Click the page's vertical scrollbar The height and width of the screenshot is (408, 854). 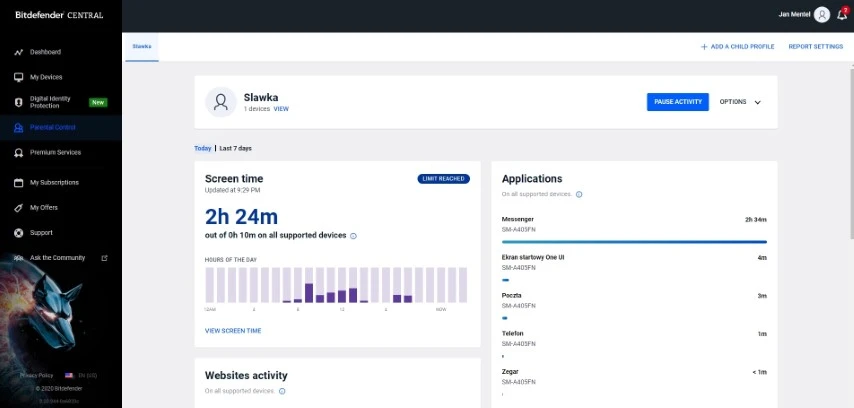pyautogui.click(x=850, y=150)
